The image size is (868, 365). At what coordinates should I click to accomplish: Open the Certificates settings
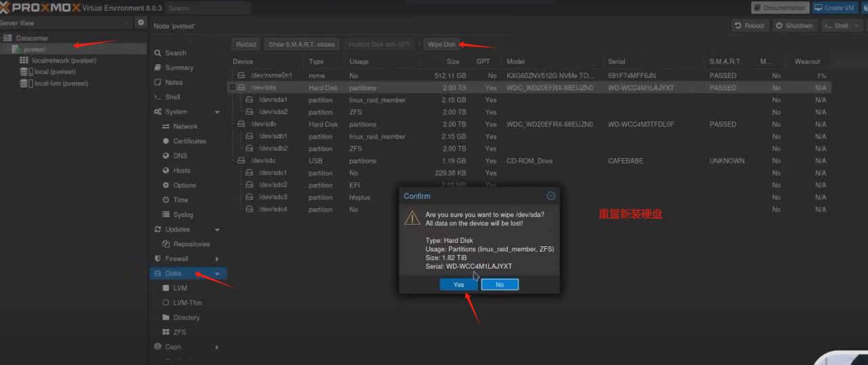[189, 141]
